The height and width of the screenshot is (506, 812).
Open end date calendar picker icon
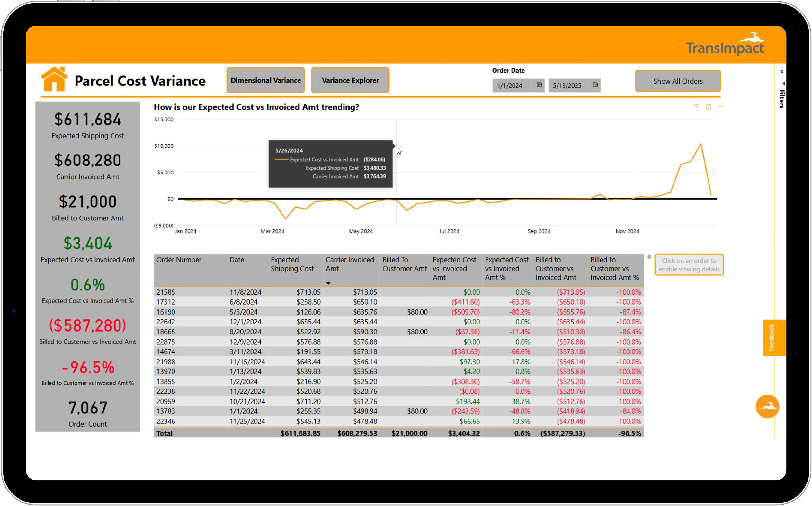pyautogui.click(x=595, y=85)
